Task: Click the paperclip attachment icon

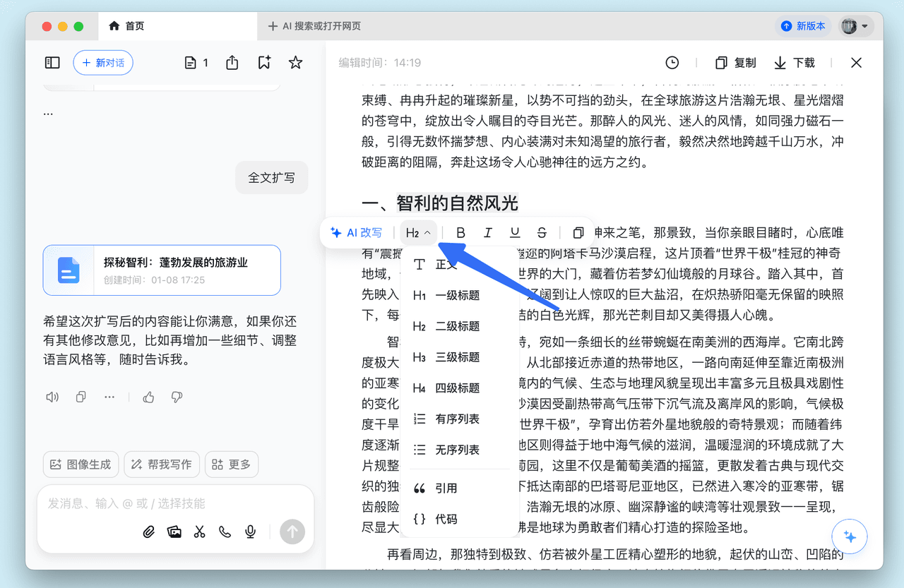Action: tap(148, 532)
